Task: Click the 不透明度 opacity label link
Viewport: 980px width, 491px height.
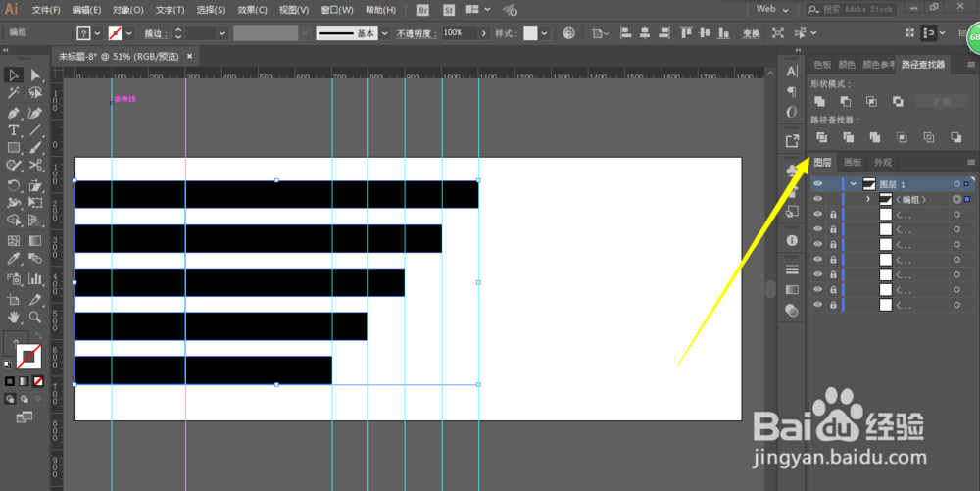Action: click(x=416, y=33)
